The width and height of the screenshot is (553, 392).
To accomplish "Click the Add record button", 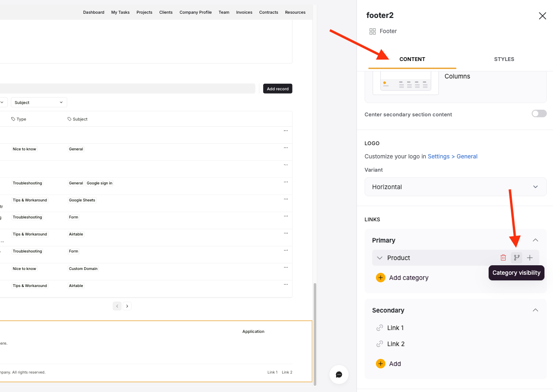I will point(277,89).
